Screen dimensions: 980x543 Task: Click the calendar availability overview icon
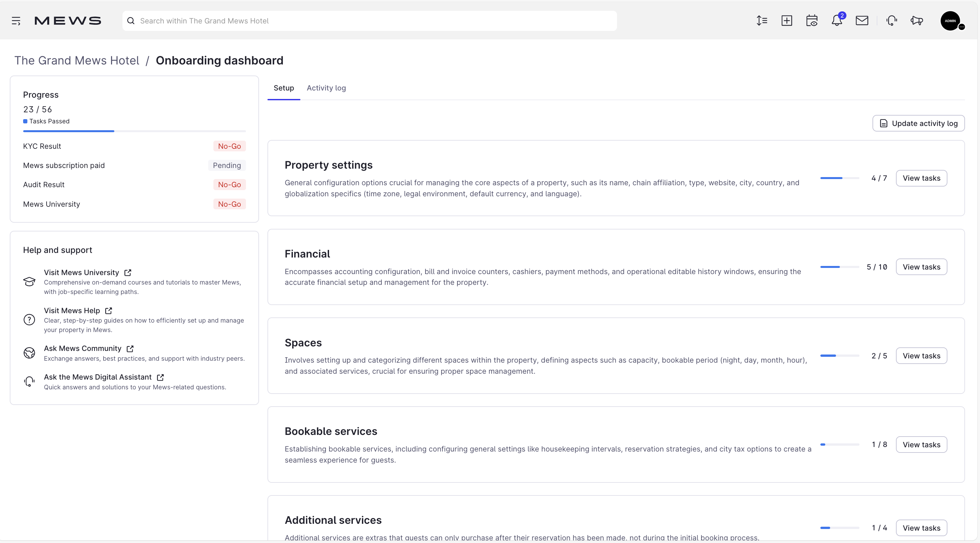(x=812, y=21)
